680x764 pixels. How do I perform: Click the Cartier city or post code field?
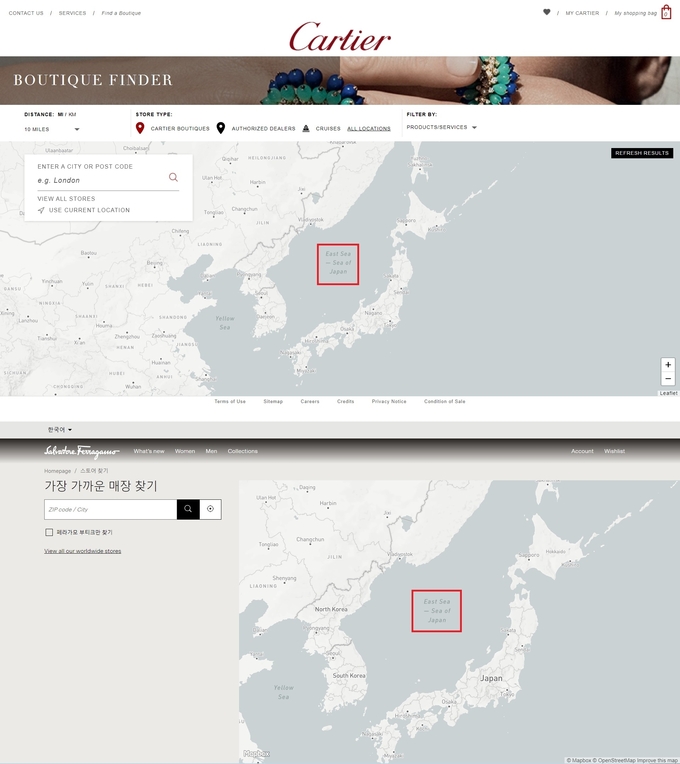[101, 180]
